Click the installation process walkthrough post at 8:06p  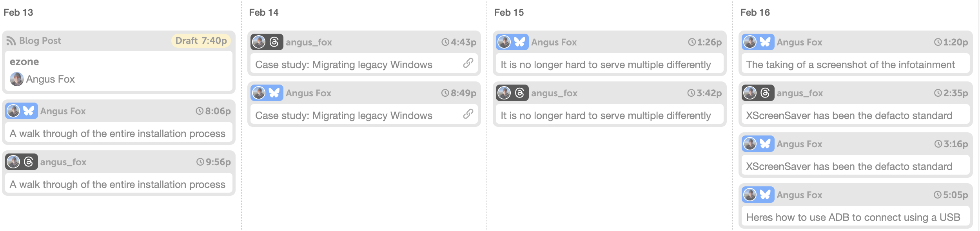118,133
